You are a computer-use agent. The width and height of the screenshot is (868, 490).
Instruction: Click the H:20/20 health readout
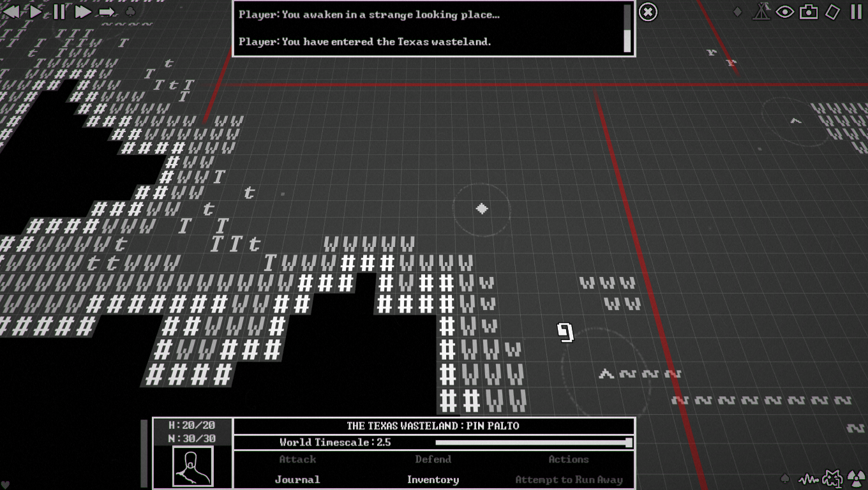pyautogui.click(x=192, y=426)
